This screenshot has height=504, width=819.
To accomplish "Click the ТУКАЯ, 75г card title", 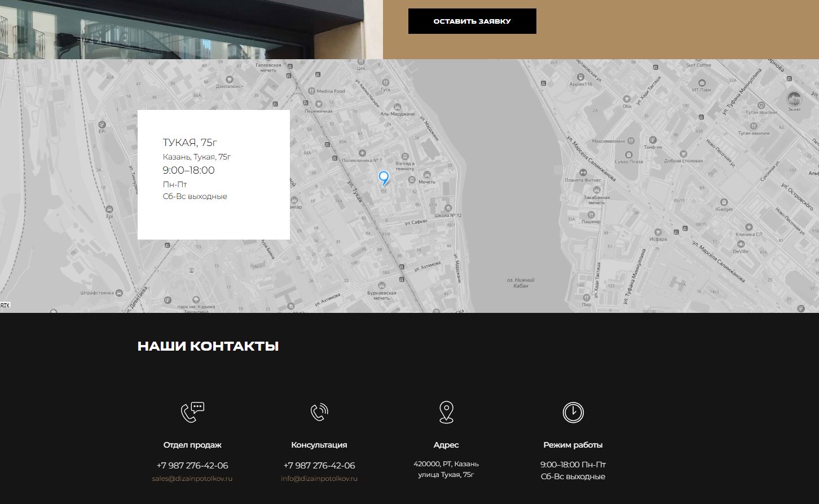I will click(190, 143).
